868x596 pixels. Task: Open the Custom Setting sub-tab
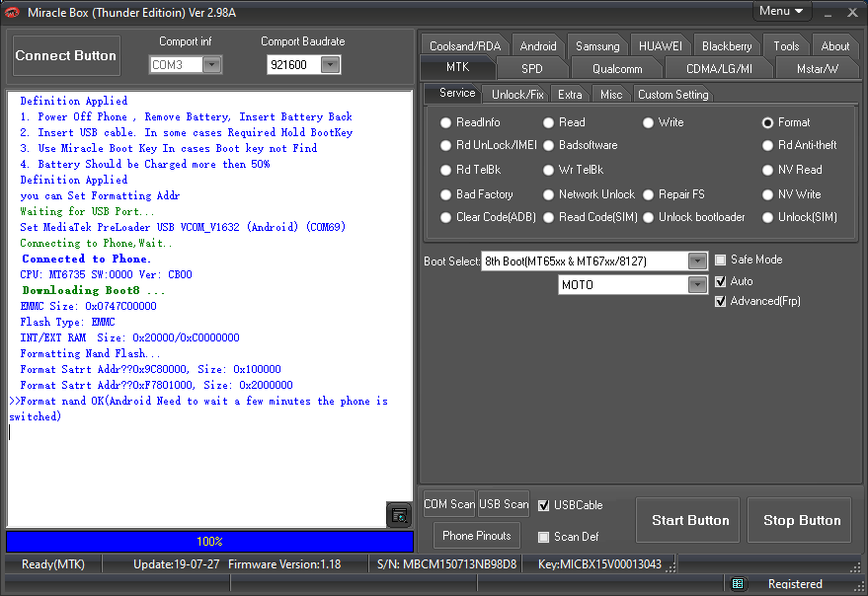[x=673, y=95]
